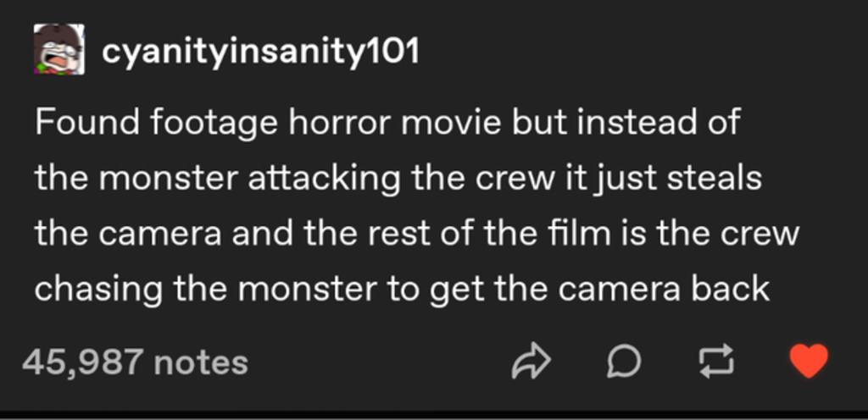Reblog the post using the reblog icon
The image size is (868, 420).
[715, 362]
